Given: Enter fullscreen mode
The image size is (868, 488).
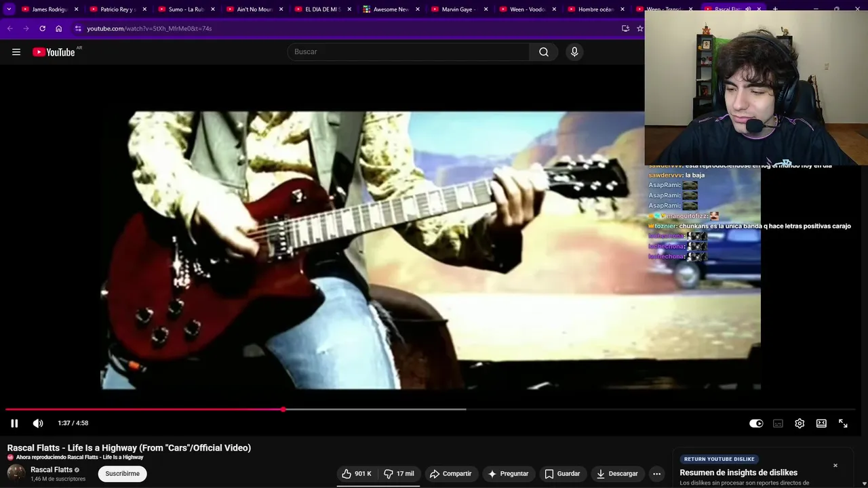Looking at the screenshot, I should [843, 424].
